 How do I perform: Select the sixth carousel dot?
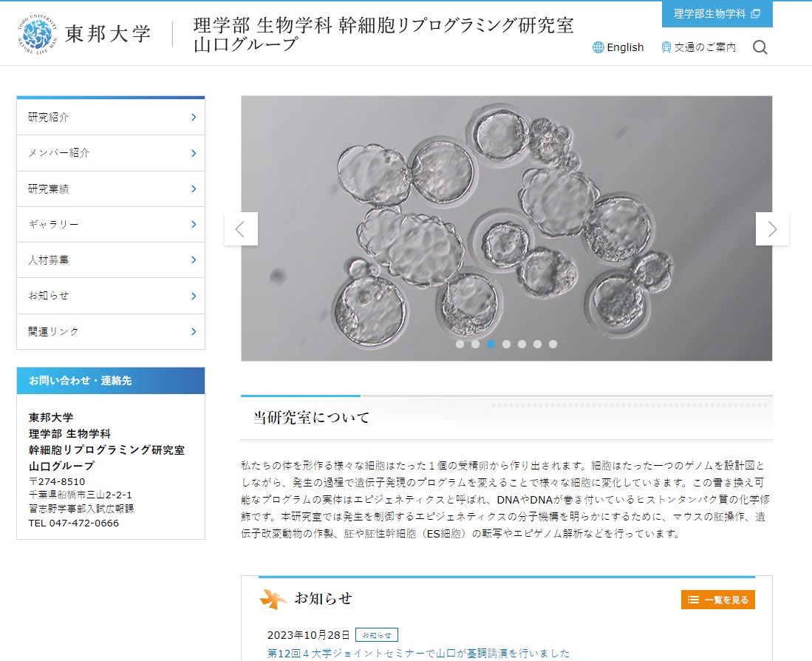538,344
